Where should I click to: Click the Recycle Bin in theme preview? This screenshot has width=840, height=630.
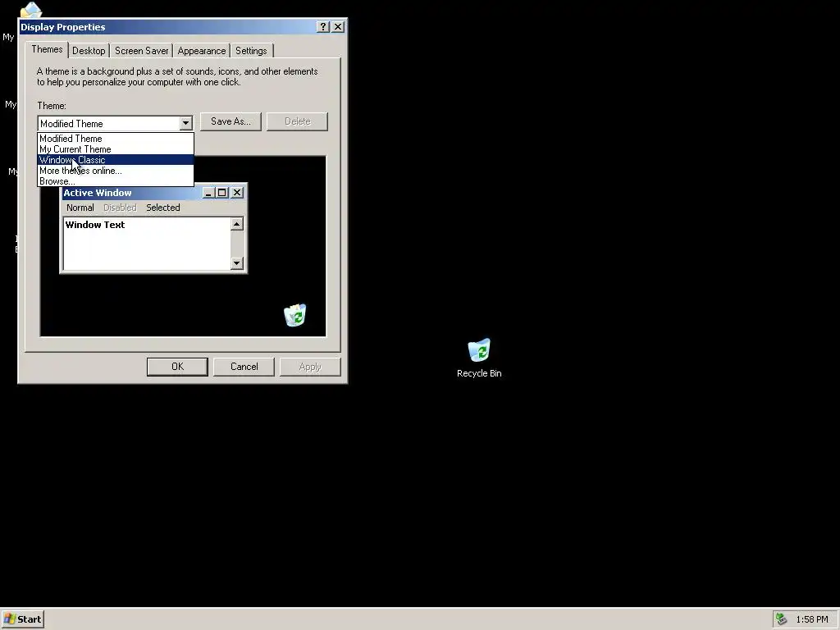[x=295, y=315]
